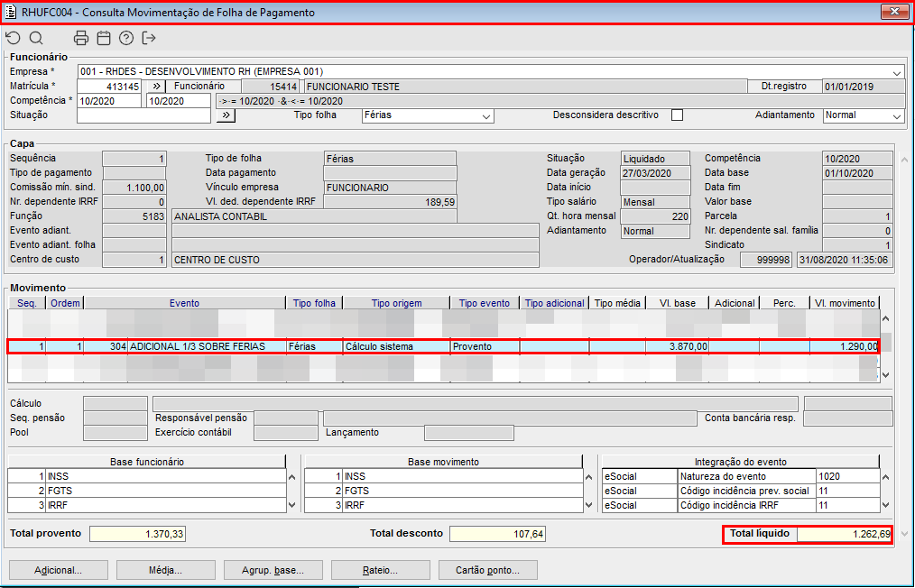Click the exit arrow toolbar icon
Screen dimensions: 915x588
click(x=149, y=38)
